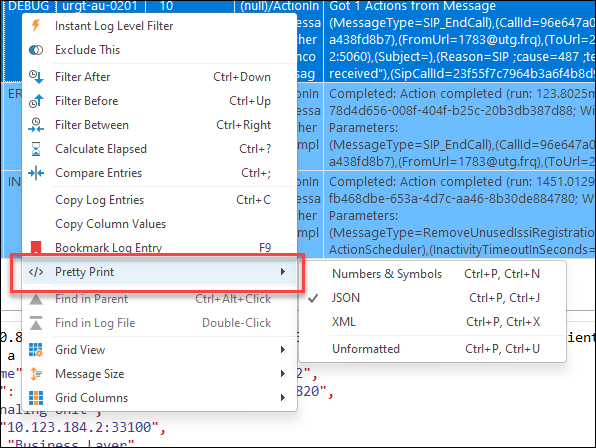Click the Filter After clock arrow icon
Screen dimensions: 596x448
(36, 77)
